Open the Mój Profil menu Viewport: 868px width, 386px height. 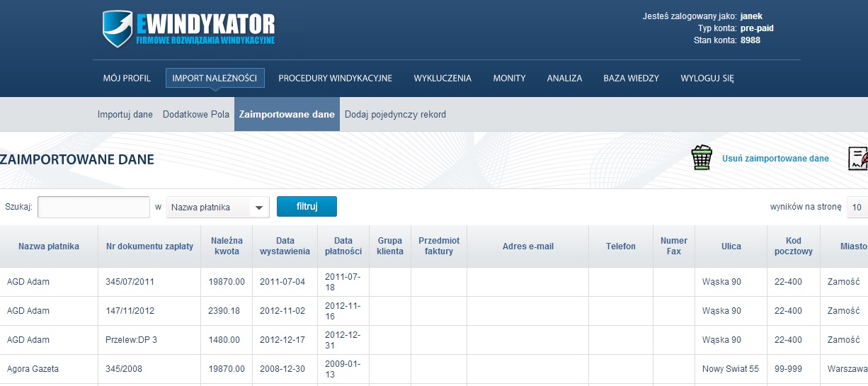[127, 79]
